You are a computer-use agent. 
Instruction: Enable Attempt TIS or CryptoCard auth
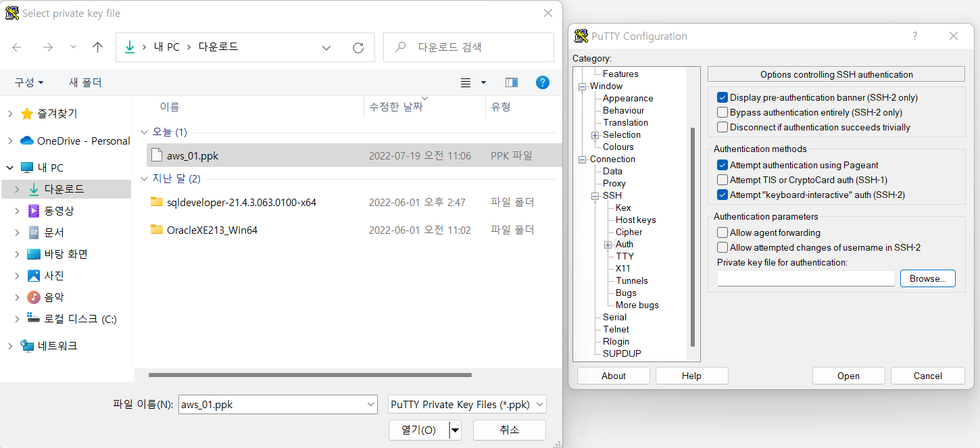coord(722,180)
